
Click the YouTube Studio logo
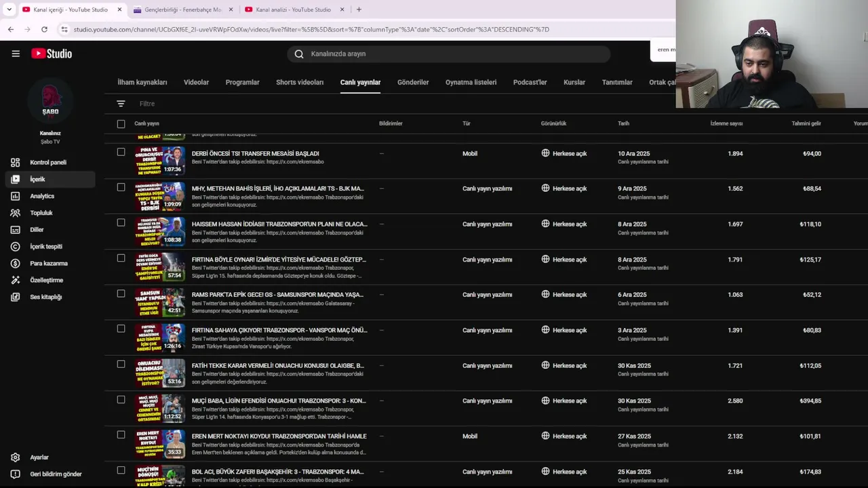pos(52,54)
